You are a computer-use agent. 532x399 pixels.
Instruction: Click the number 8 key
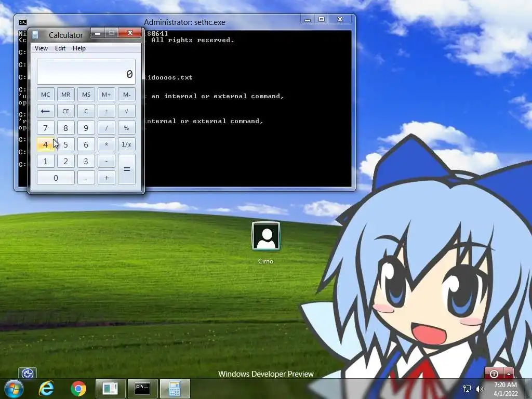click(65, 128)
